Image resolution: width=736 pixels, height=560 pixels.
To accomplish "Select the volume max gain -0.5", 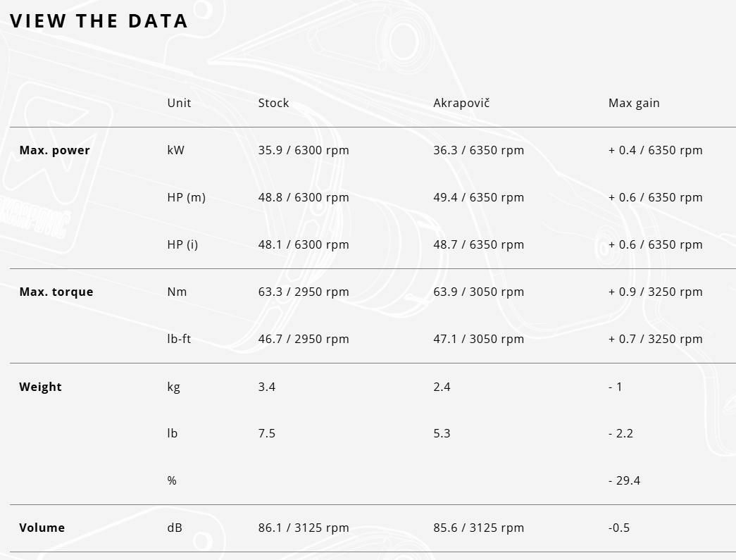I will point(619,528).
